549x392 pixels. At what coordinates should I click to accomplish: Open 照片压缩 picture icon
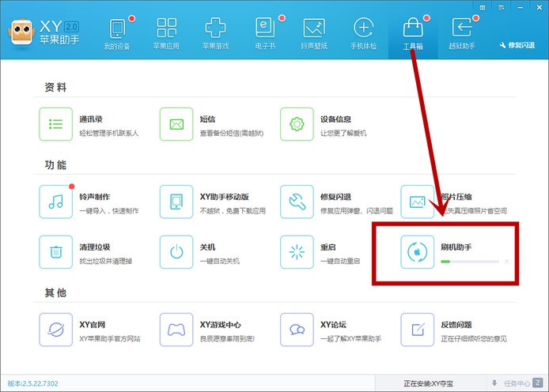point(418,202)
